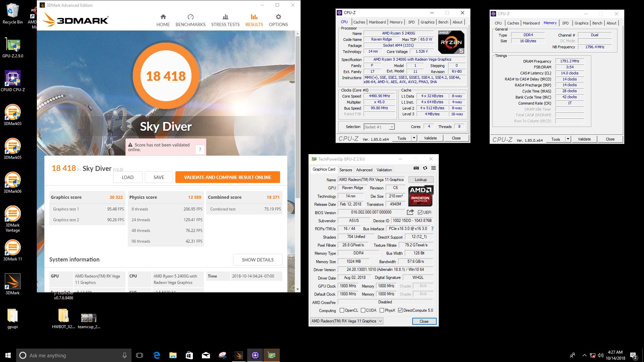Open the Validation tab in GPU-Z
Viewport: 644px width, 362px height.
coord(384,170)
